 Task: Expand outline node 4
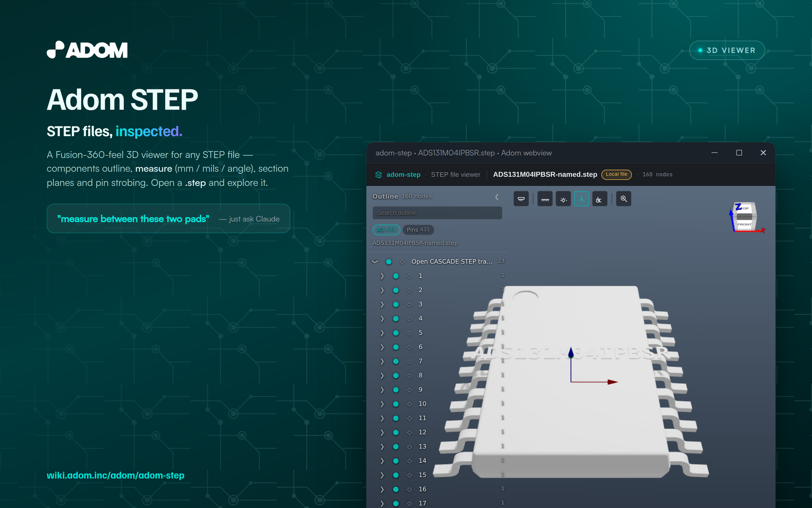[x=382, y=319]
